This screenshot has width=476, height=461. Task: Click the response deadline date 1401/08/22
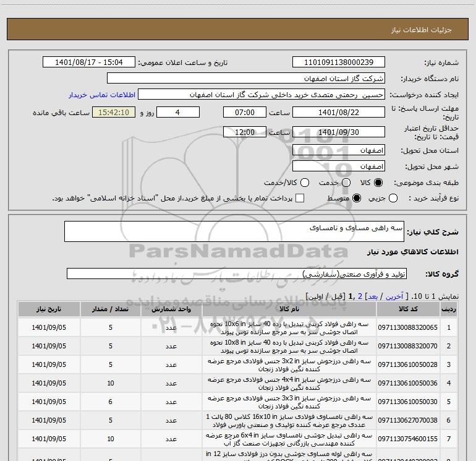(x=339, y=112)
